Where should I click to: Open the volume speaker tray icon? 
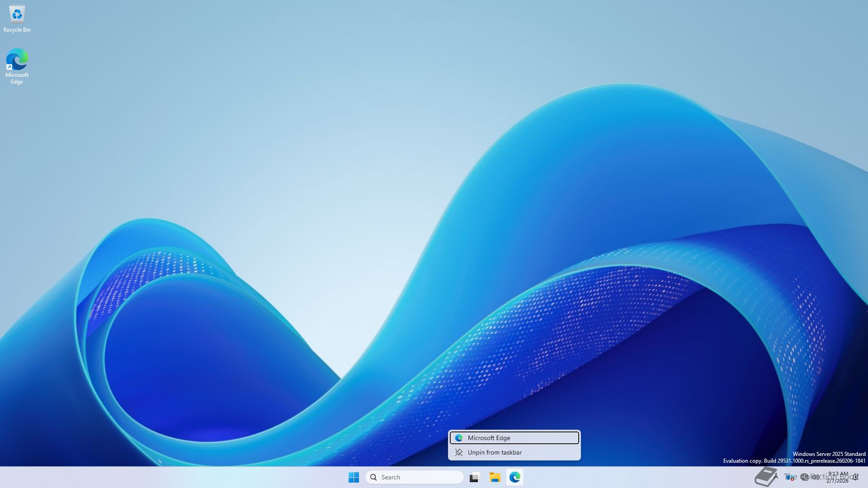click(x=815, y=477)
